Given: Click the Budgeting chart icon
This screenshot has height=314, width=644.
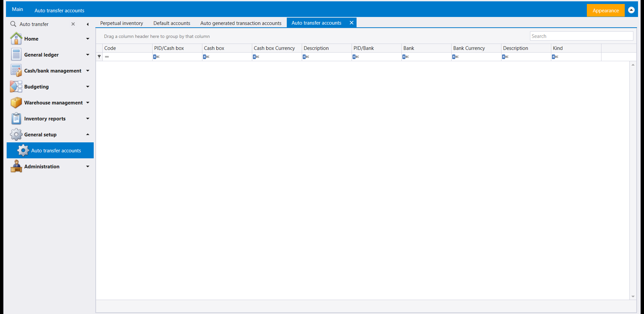Looking at the screenshot, I should point(16,86).
